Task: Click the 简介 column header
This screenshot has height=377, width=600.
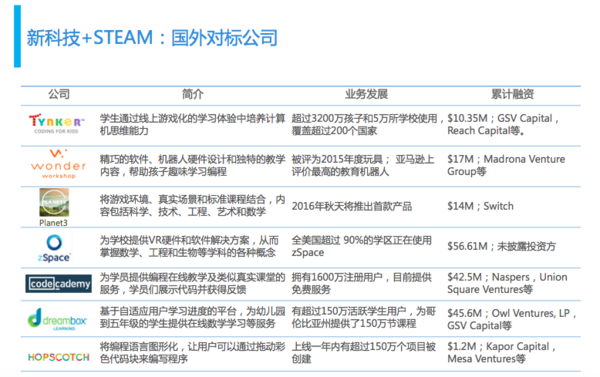Action: [192, 94]
